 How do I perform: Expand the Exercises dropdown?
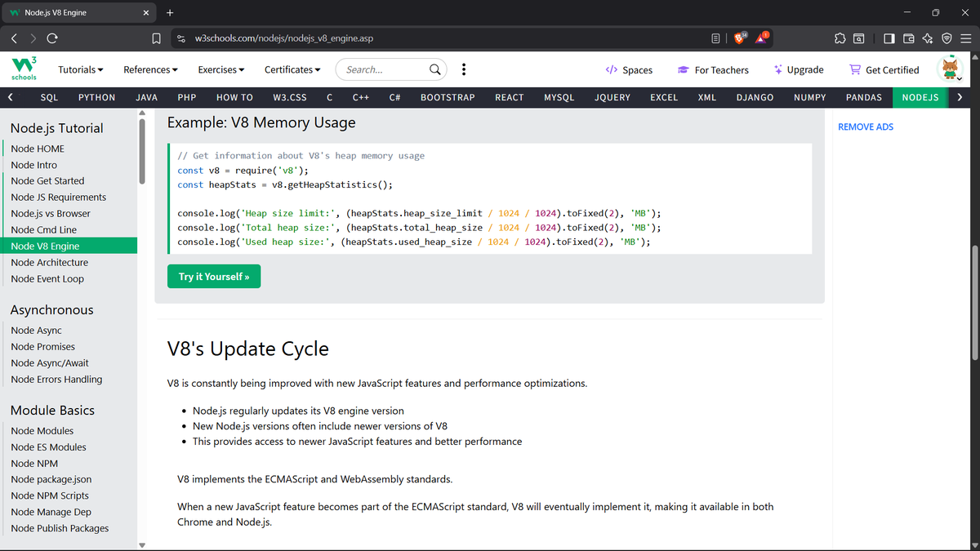click(221, 69)
